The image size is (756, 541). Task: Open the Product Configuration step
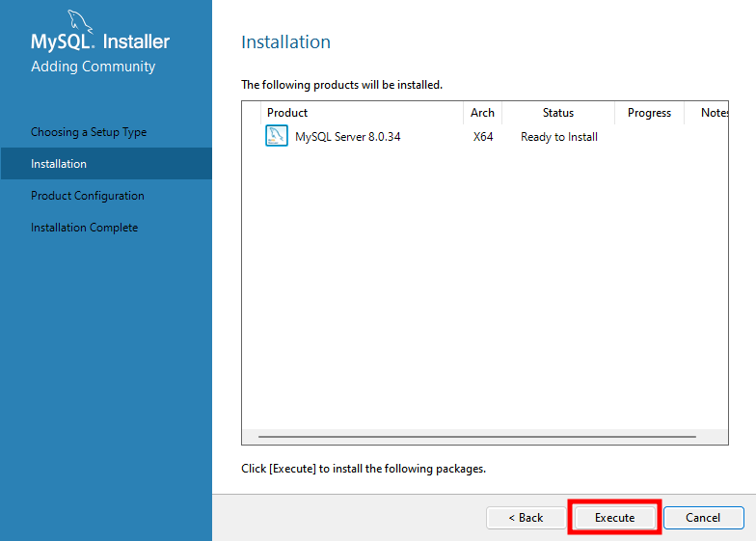[87, 195]
